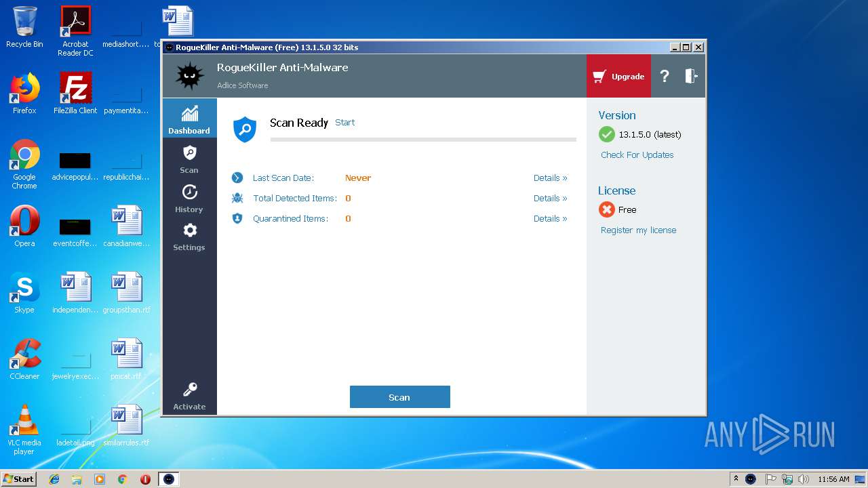Select the FileZilla Client desktop icon

tap(75, 94)
